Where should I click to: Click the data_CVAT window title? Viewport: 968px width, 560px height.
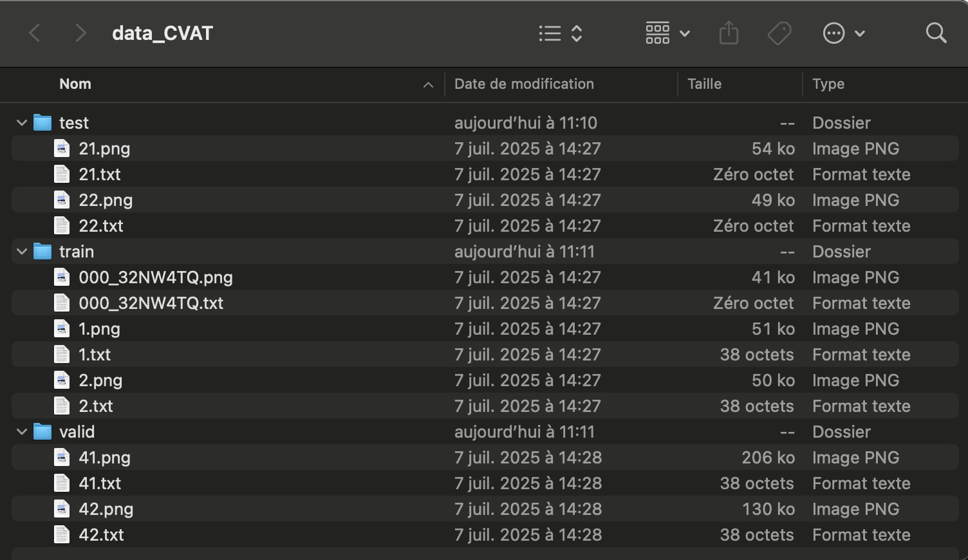pos(162,33)
